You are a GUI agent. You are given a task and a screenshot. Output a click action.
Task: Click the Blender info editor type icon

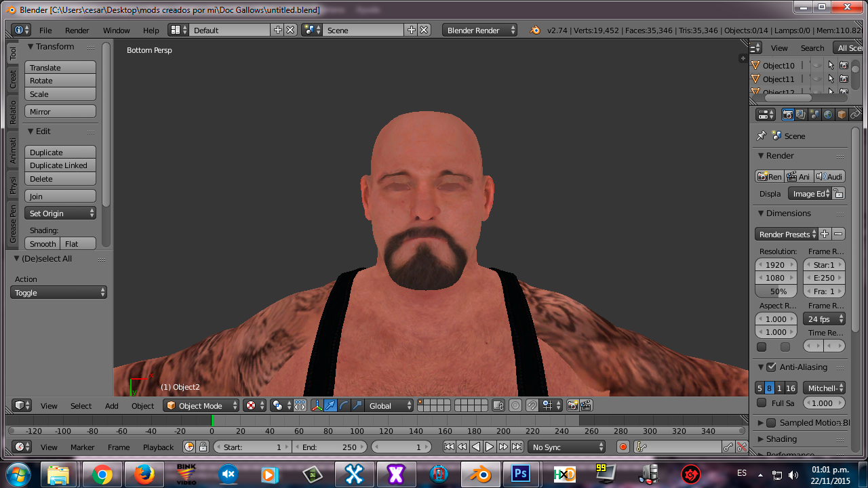[21, 30]
